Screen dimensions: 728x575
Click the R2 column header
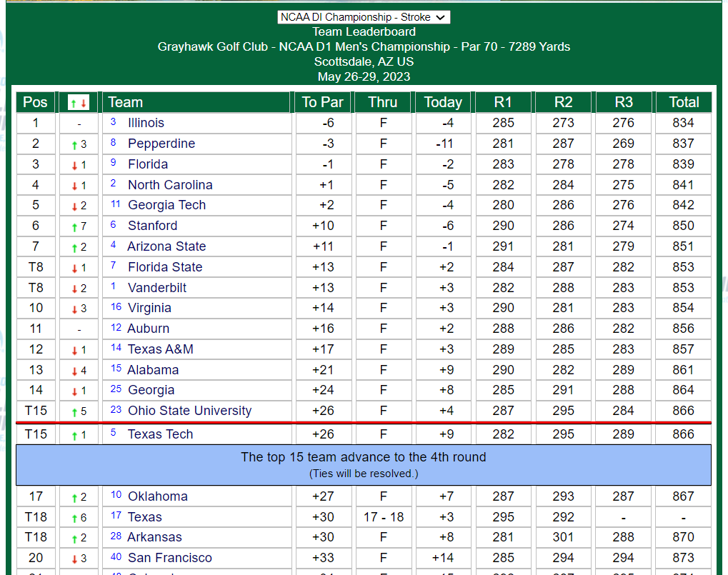click(563, 102)
